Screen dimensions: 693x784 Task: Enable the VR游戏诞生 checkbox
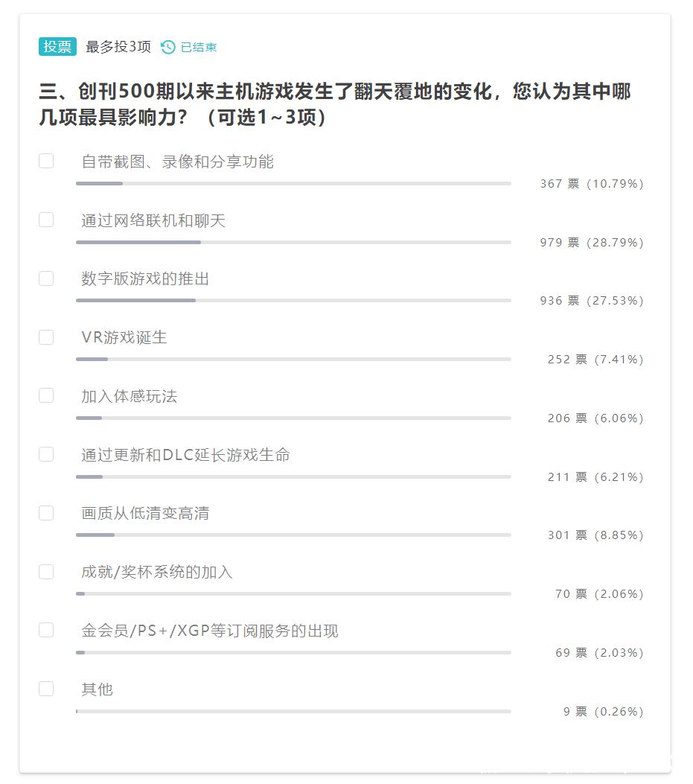tap(46, 337)
